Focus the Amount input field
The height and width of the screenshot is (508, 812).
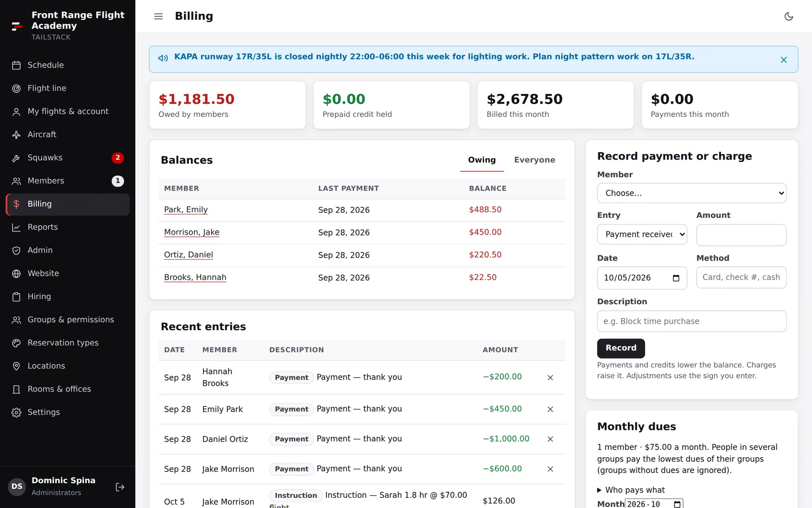pyautogui.click(x=741, y=235)
